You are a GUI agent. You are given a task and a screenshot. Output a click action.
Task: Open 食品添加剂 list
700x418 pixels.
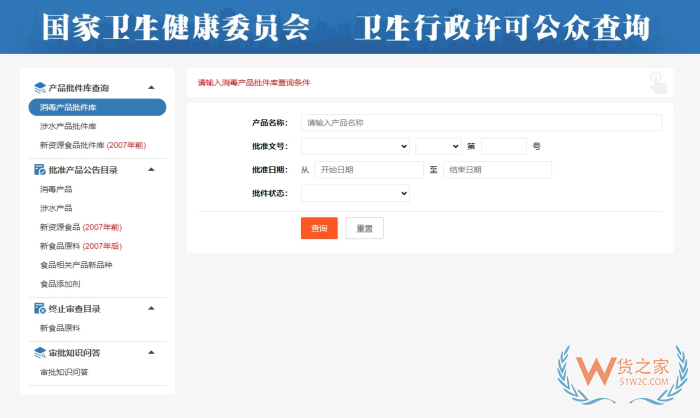click(60, 284)
